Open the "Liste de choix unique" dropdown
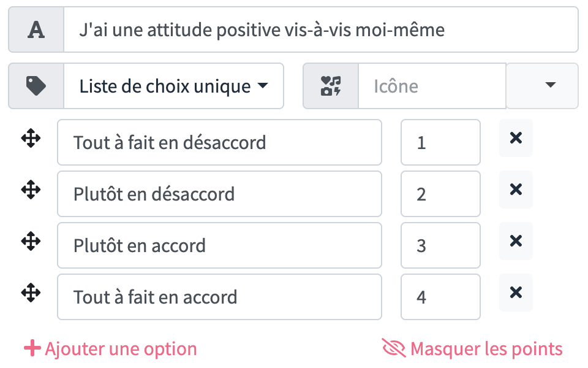This screenshot has height=368, width=588. pos(173,86)
